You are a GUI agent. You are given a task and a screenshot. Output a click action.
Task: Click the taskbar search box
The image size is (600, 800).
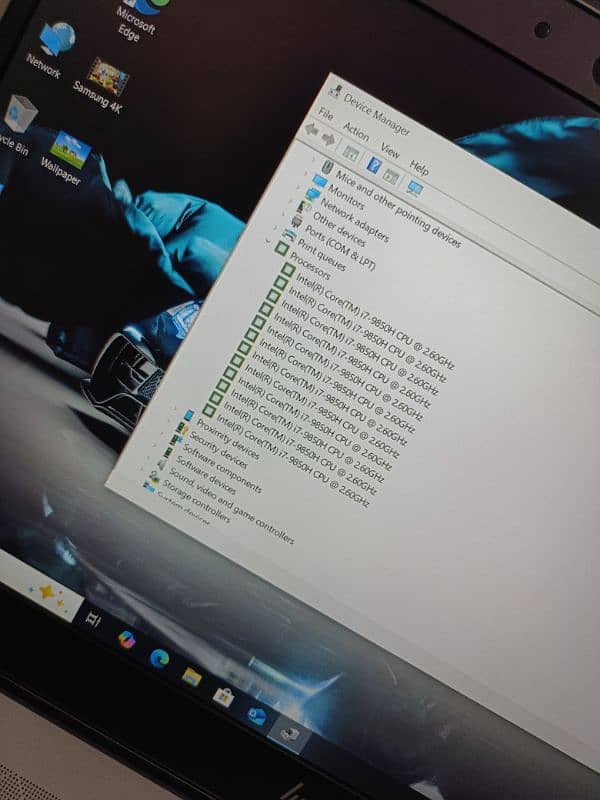(38, 584)
